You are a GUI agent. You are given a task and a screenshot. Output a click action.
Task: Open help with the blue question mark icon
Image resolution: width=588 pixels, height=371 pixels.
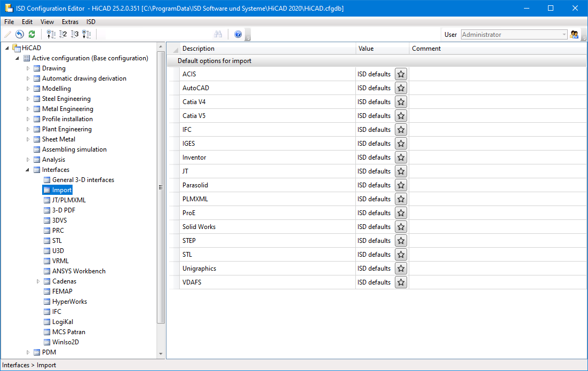click(x=238, y=34)
